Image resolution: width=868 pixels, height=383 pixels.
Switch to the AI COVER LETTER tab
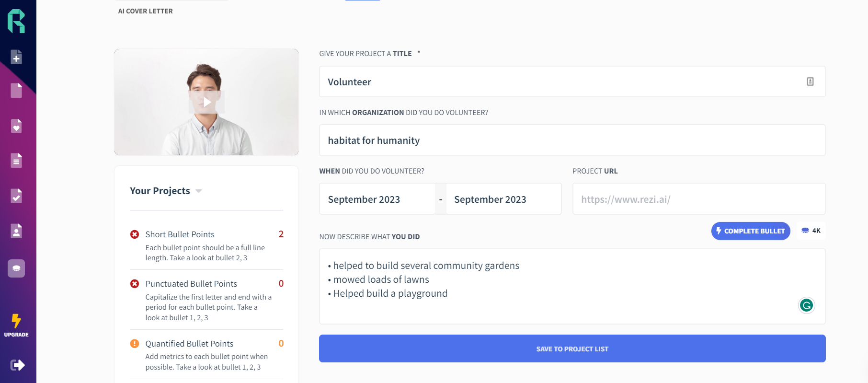click(x=146, y=11)
